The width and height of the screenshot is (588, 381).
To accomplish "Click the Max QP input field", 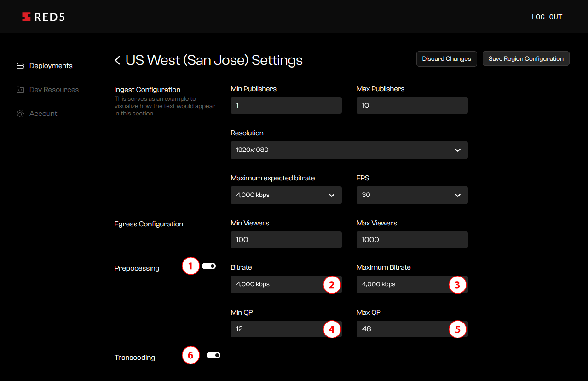I will (x=412, y=329).
